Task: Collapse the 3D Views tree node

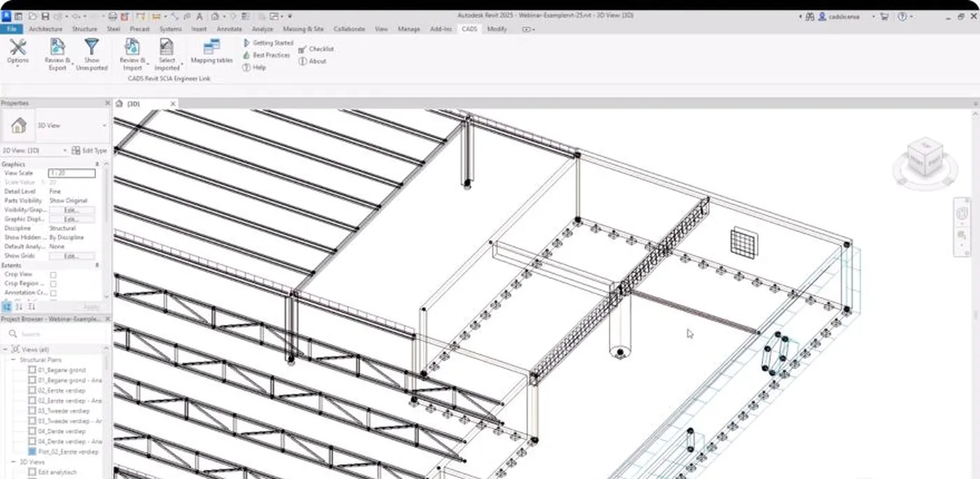Action: coord(13,462)
